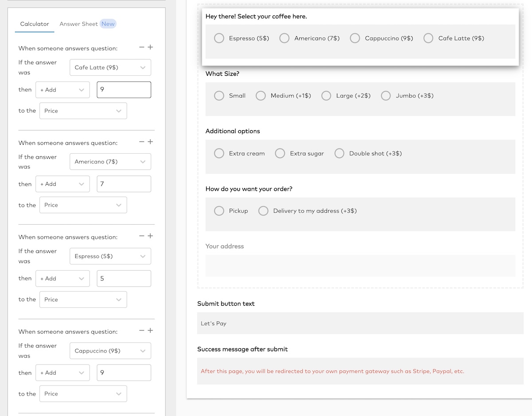Viewport: 532px width, 416px height.
Task: Edit the Let's Pay submit button text
Action: pos(360,323)
